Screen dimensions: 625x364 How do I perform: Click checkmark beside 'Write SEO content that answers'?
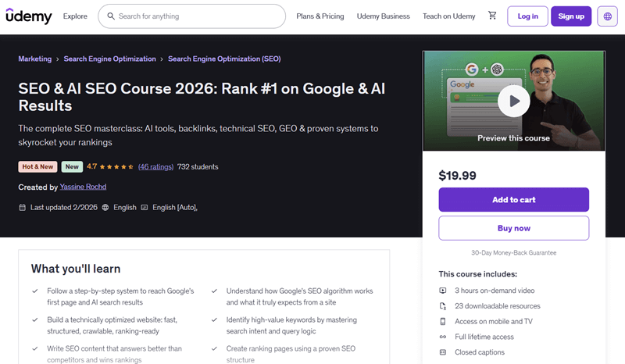[x=35, y=348]
